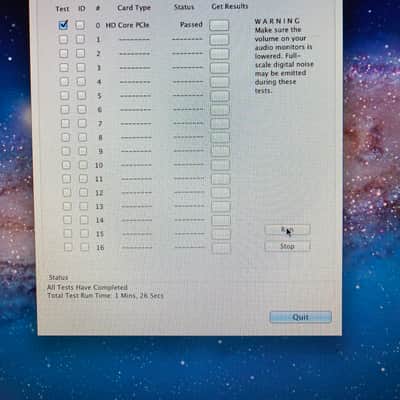Quit the diagnostics application
The height and width of the screenshot is (400, 400).
(x=300, y=317)
